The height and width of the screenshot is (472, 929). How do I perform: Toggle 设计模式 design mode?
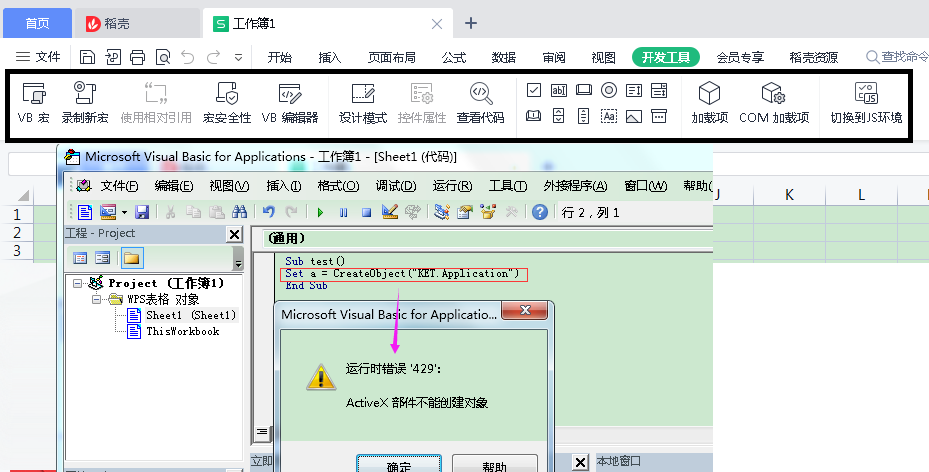(363, 102)
